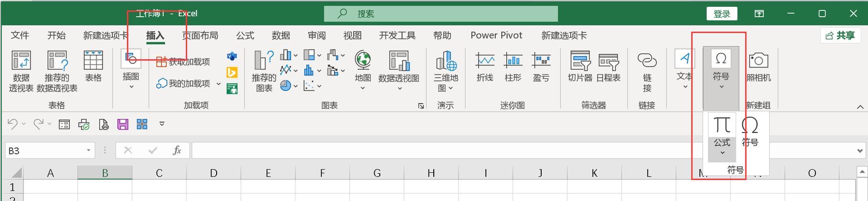Insert a Column sparkline (柱形)
The image size is (868, 201).
(513, 67)
